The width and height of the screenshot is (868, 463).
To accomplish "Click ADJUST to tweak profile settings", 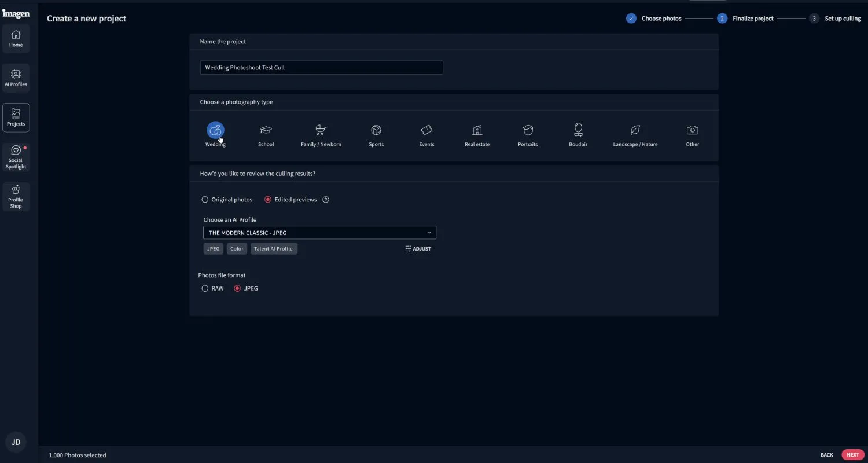I will pos(418,249).
